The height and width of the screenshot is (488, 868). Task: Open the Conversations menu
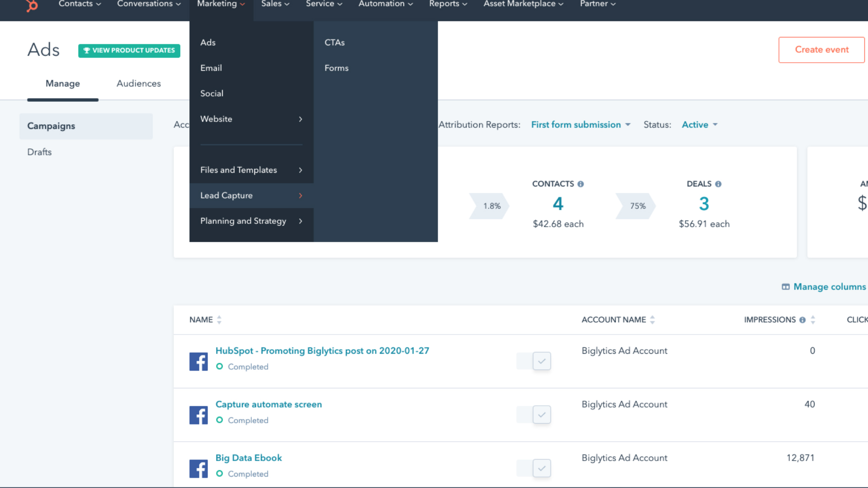tap(149, 4)
